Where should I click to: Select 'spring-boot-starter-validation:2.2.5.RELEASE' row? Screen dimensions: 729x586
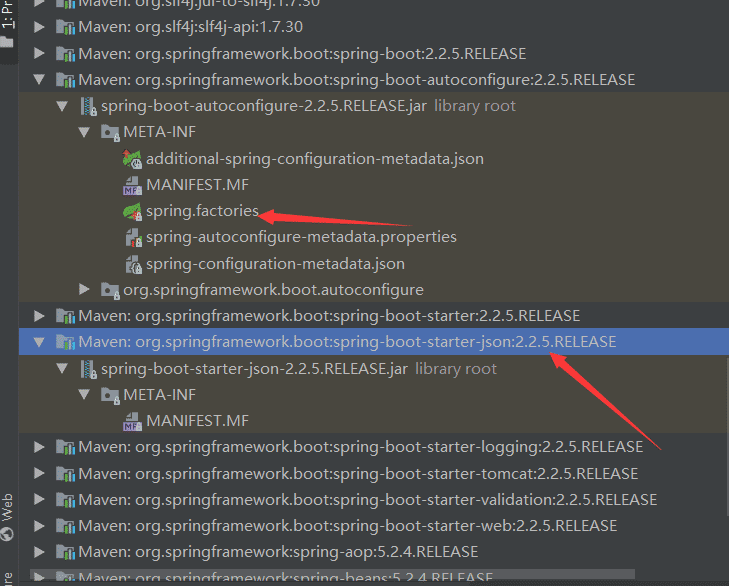pyautogui.click(x=368, y=499)
